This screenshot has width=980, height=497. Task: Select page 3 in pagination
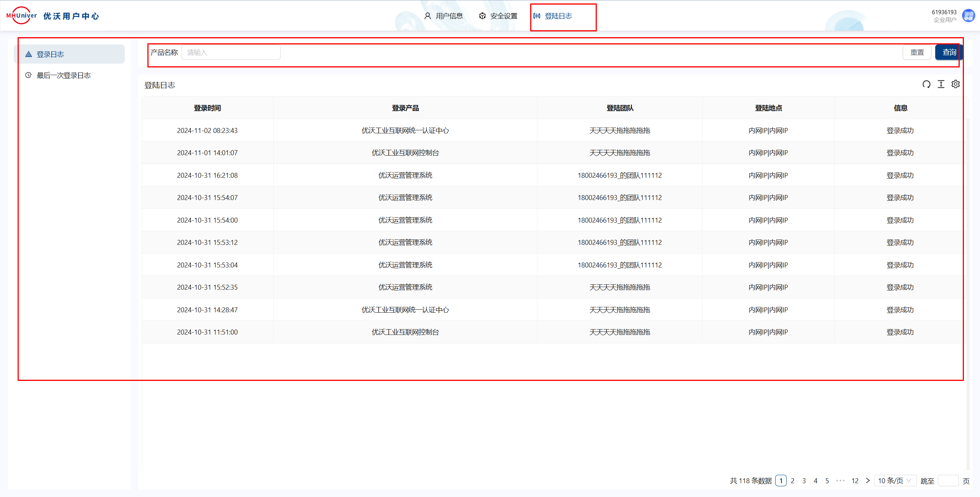point(804,481)
